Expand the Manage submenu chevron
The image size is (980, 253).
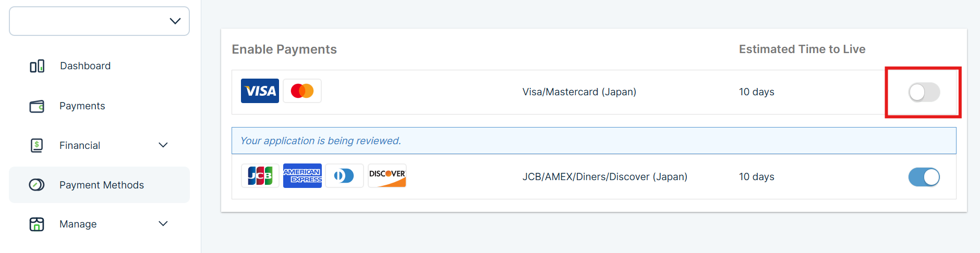[163, 224]
